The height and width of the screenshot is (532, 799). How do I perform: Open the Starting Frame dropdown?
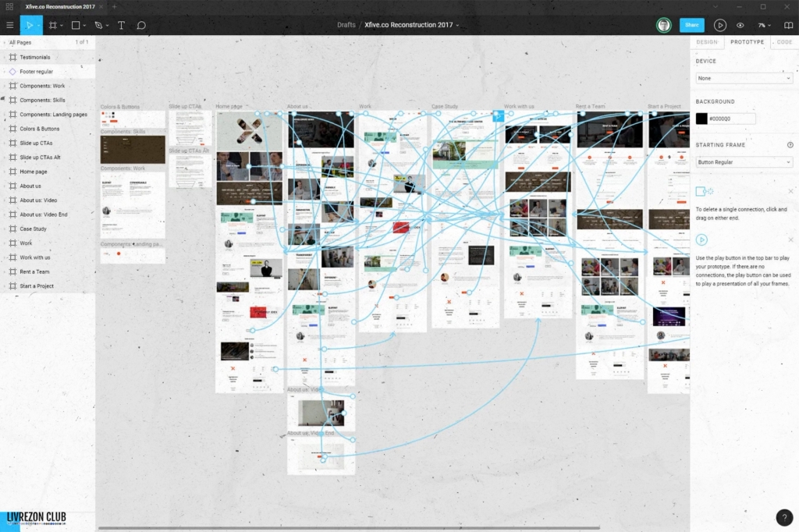(x=744, y=162)
